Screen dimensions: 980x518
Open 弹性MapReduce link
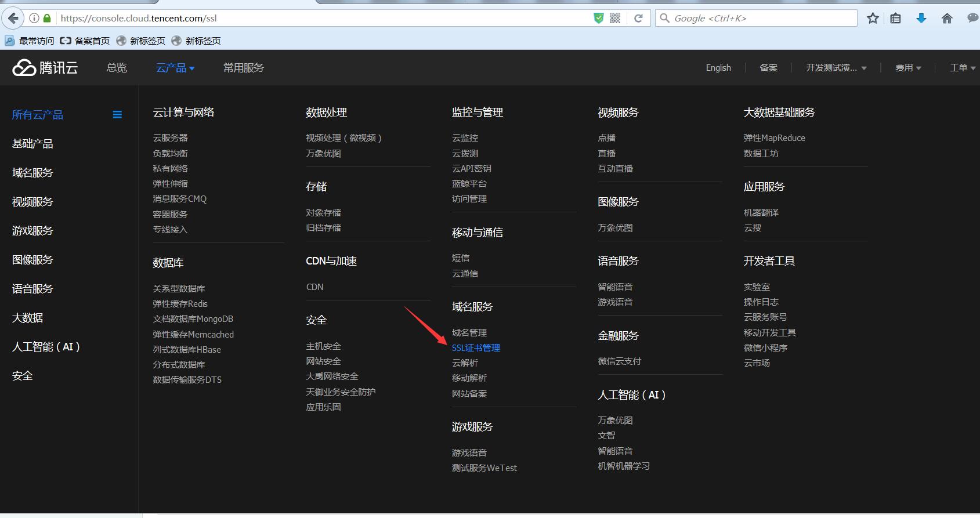click(774, 138)
